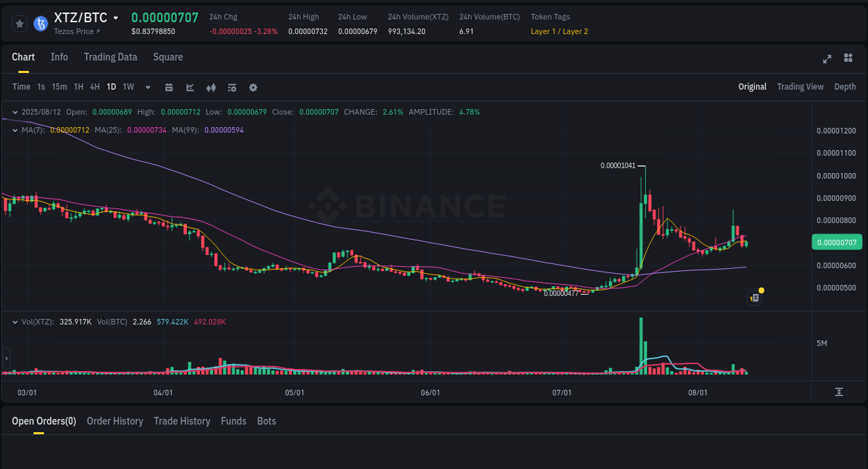
Task: Hide the OHLC info row chevron
Action: (14, 112)
